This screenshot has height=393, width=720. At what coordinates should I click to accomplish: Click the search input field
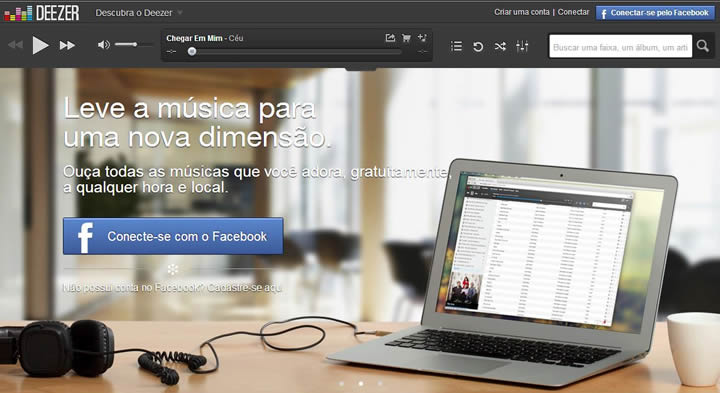[620, 46]
